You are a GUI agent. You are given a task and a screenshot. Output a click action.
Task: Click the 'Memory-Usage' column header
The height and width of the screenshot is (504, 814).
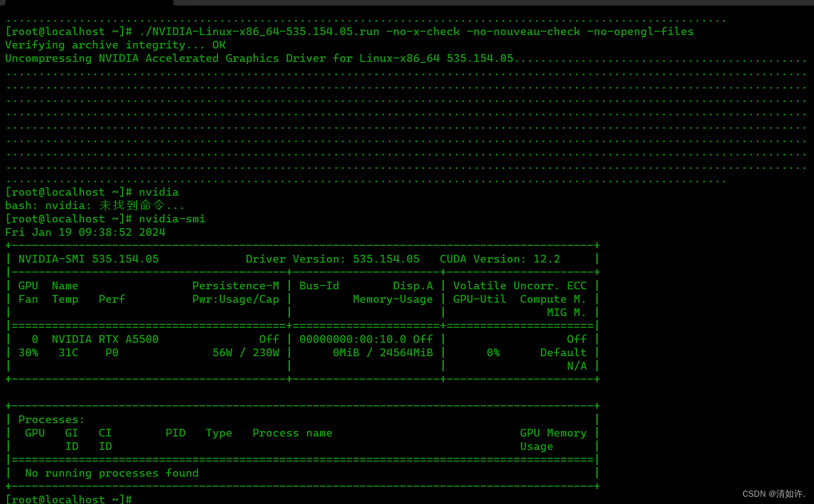click(x=393, y=299)
